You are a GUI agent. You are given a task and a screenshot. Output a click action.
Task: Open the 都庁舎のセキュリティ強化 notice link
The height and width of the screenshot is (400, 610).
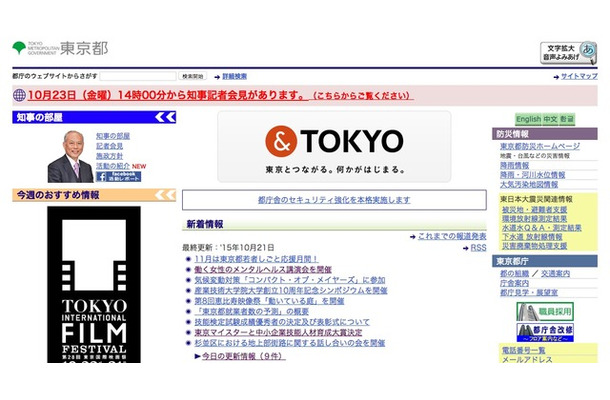(334, 200)
